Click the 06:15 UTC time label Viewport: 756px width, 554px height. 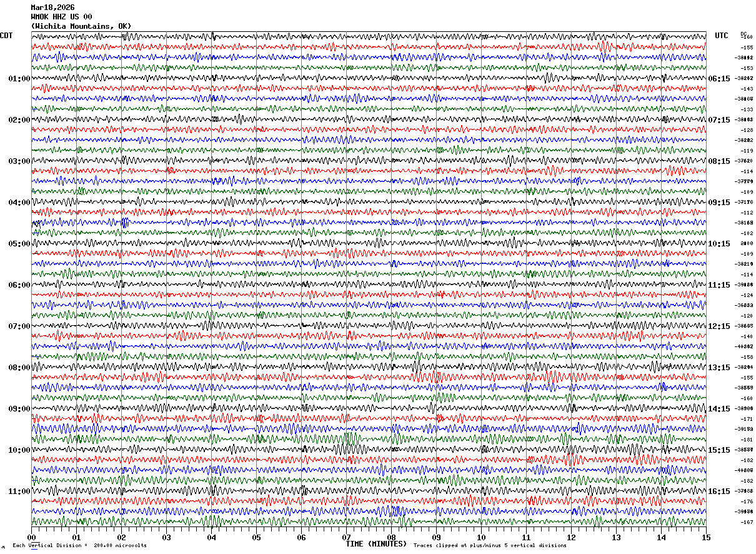tap(719, 79)
